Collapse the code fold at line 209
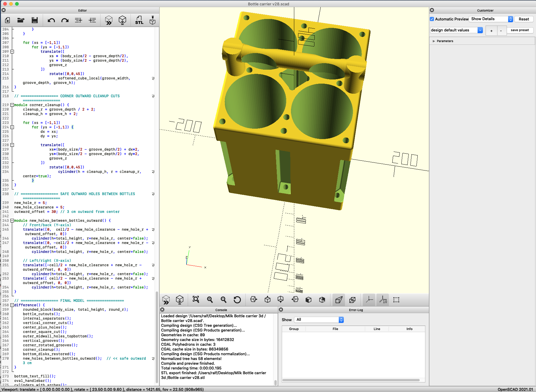The height and width of the screenshot is (392, 536). point(12,52)
